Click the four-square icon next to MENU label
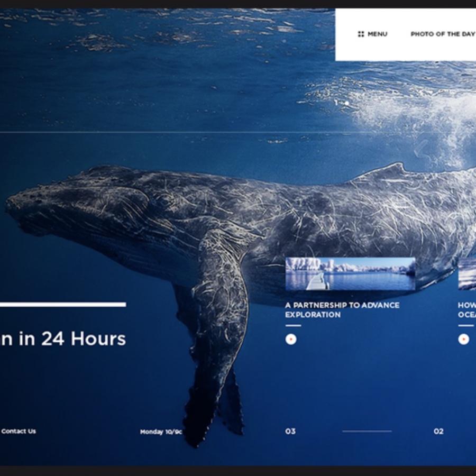Image resolution: width=476 pixels, height=476 pixels. (x=362, y=34)
